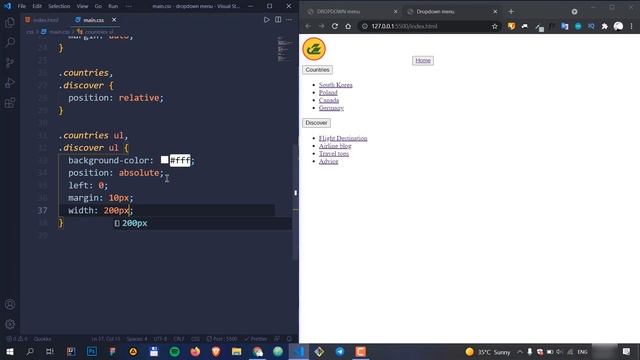Click Port 5500 in the status bar
Screen dimensions: 640x360
pos(222,339)
